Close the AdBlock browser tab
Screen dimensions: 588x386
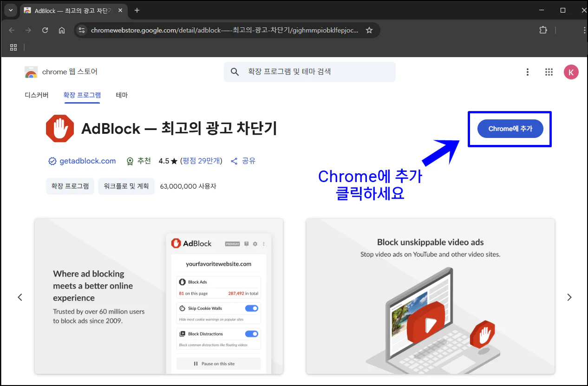point(120,10)
